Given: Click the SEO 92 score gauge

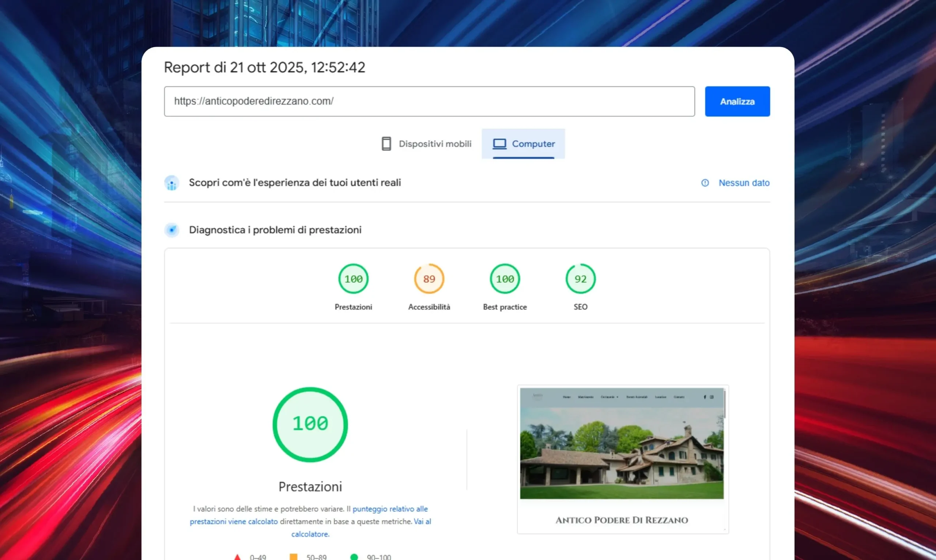Looking at the screenshot, I should (x=580, y=279).
